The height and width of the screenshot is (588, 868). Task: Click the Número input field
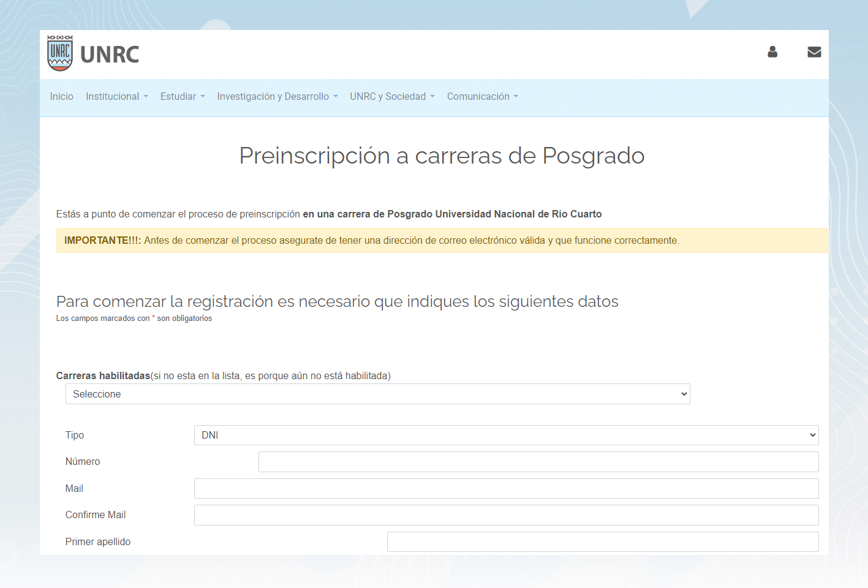[x=538, y=462]
